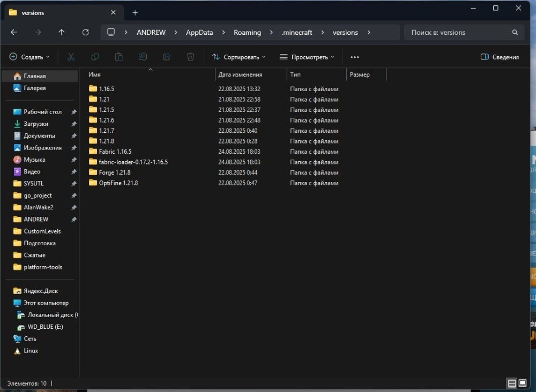Screen dimensions: 536x392
Task: Close the versions tab
Action: (113, 13)
